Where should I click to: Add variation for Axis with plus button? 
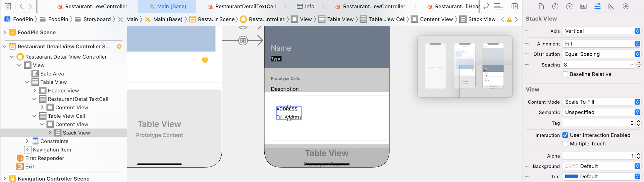tap(527, 31)
